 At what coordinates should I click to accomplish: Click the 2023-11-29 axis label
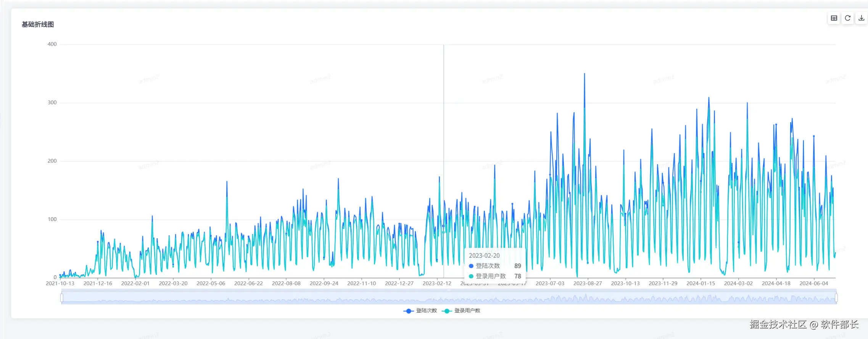point(663,283)
